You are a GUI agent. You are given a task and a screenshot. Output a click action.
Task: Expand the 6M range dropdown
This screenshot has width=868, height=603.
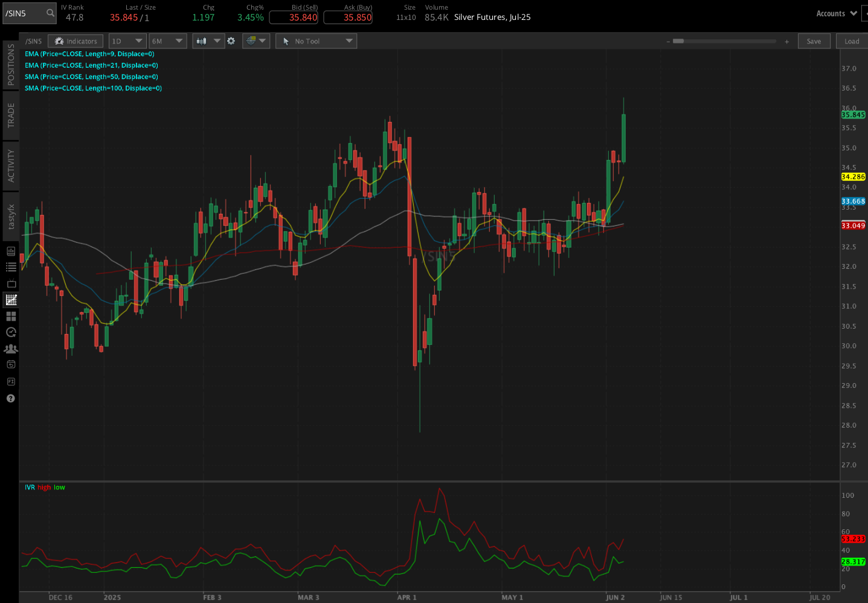tap(167, 40)
